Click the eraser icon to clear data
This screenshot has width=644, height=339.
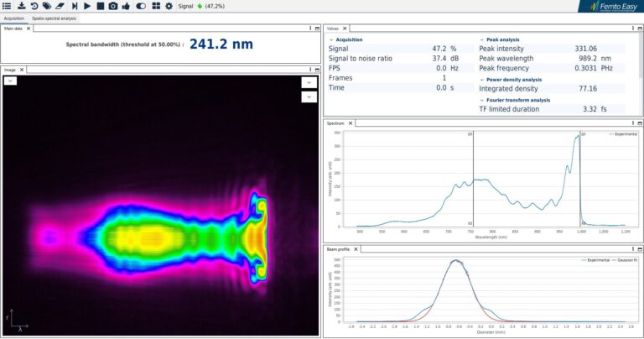(60, 6)
